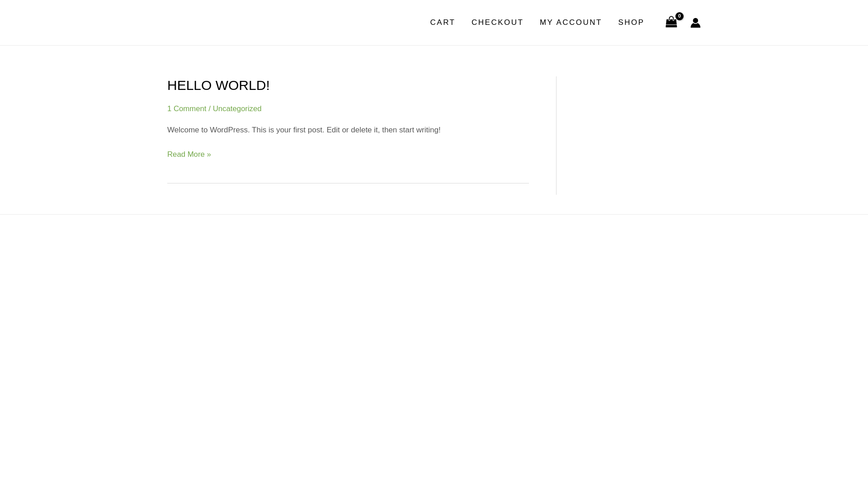Open the Uncategorized category link

tap(237, 109)
